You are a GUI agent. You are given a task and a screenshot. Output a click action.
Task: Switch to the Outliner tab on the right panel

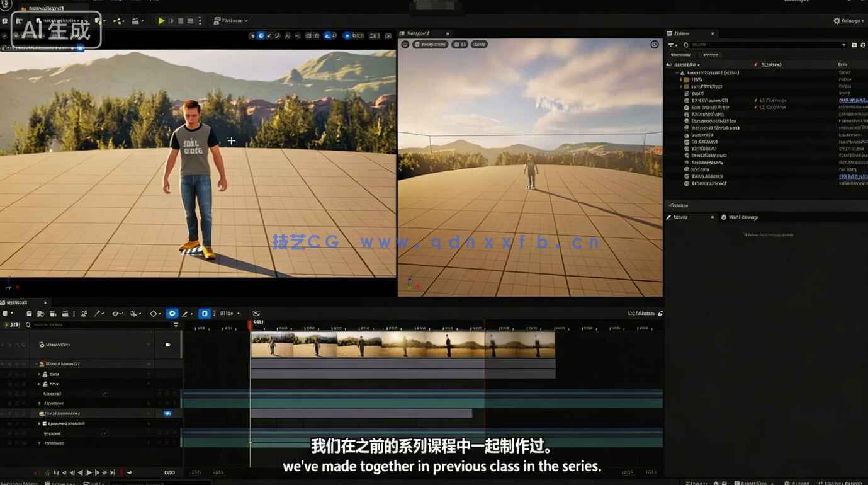tap(686, 33)
